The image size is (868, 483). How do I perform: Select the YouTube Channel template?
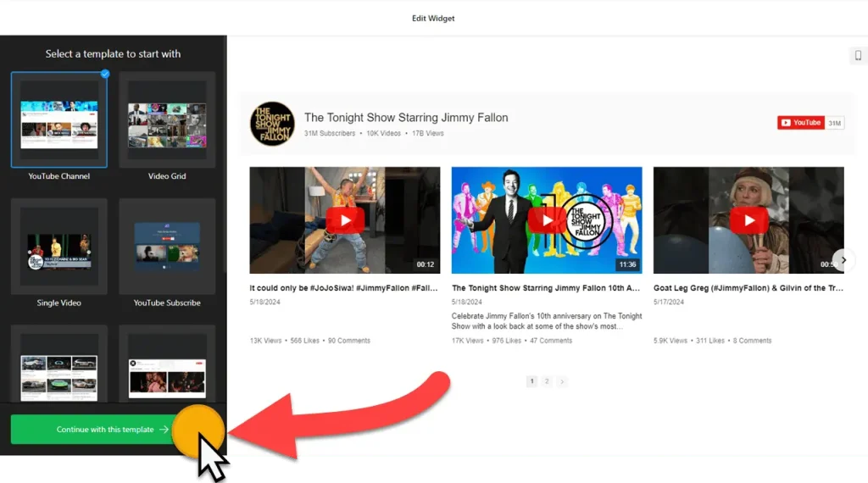coord(59,119)
